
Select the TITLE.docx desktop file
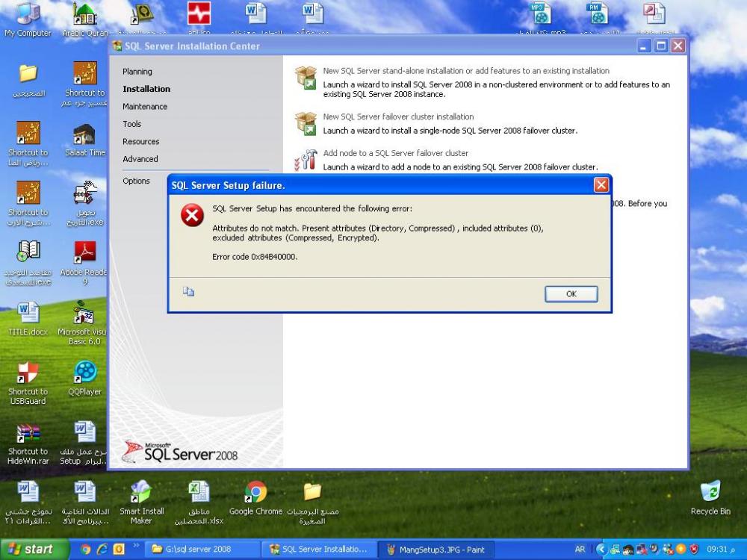[28, 319]
